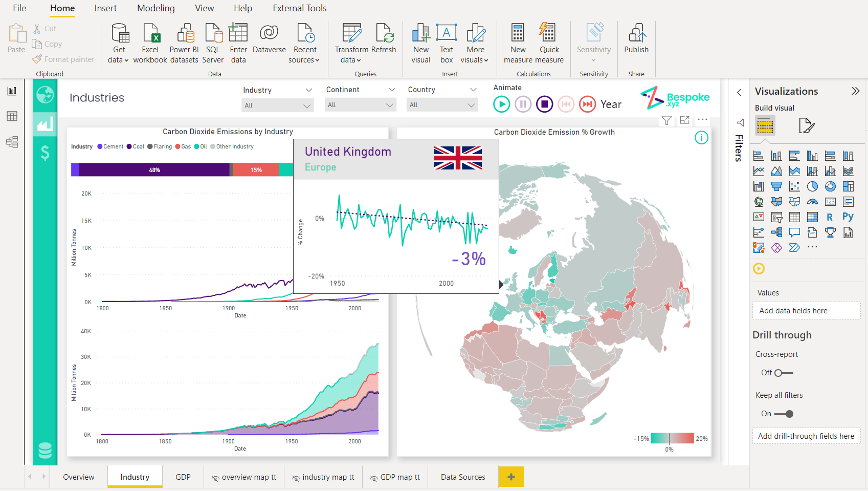The width and height of the screenshot is (868, 491).
Task: Open the Modeling ribbon tab
Action: click(155, 8)
